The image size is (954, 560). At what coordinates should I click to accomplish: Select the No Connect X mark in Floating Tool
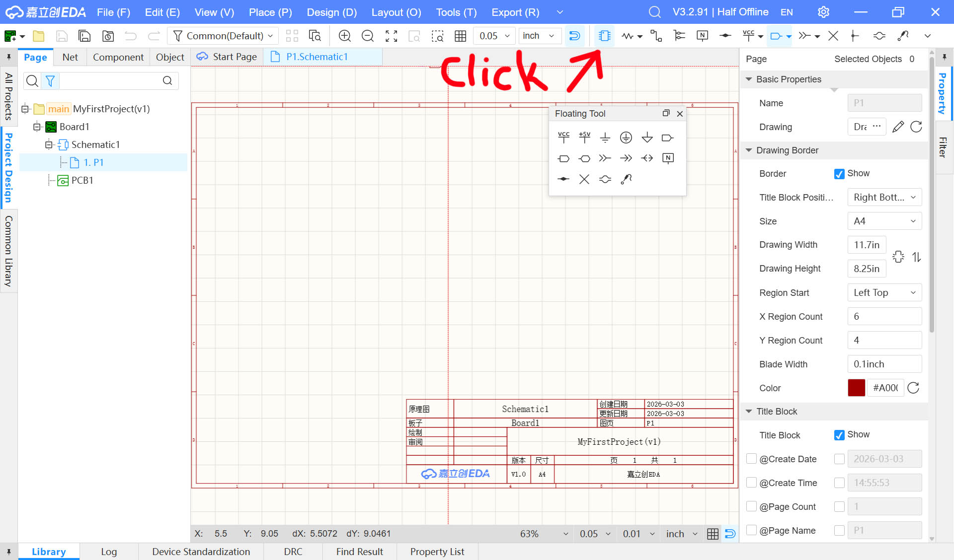[584, 179]
